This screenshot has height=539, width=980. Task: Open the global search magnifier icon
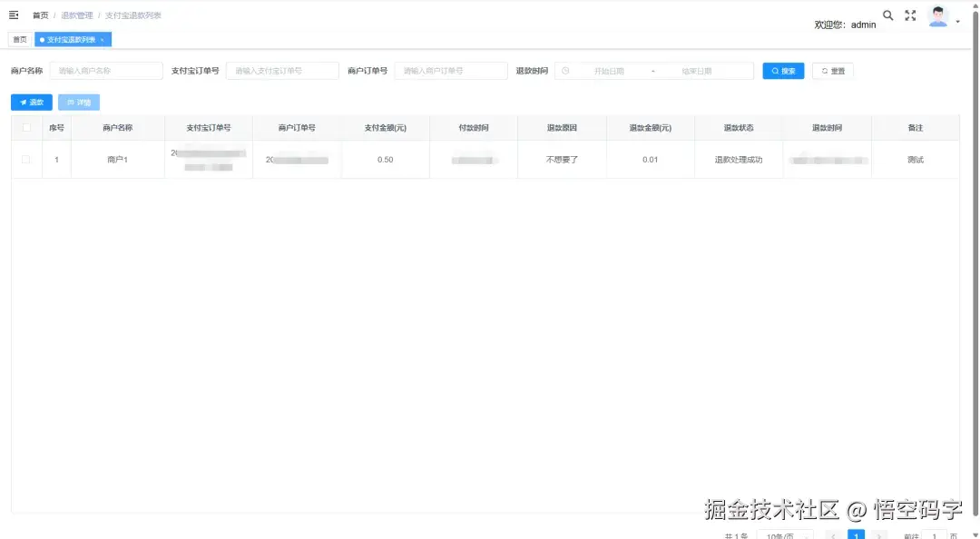pyautogui.click(x=887, y=15)
